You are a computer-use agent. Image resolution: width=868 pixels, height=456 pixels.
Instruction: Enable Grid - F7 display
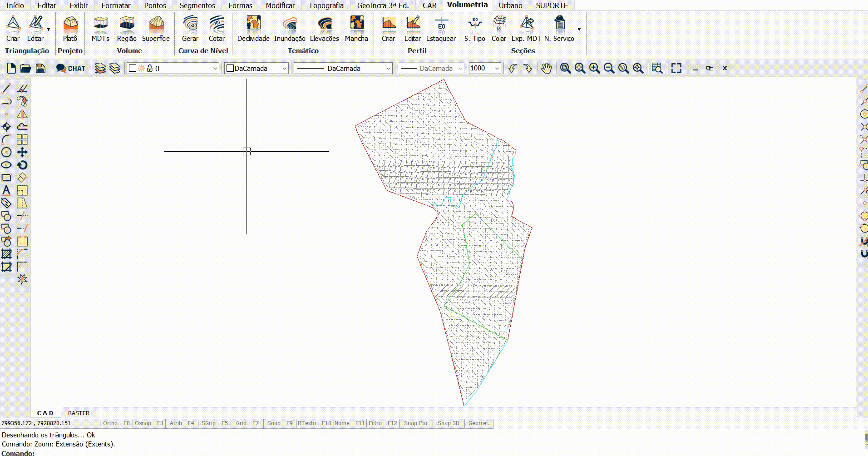247,423
